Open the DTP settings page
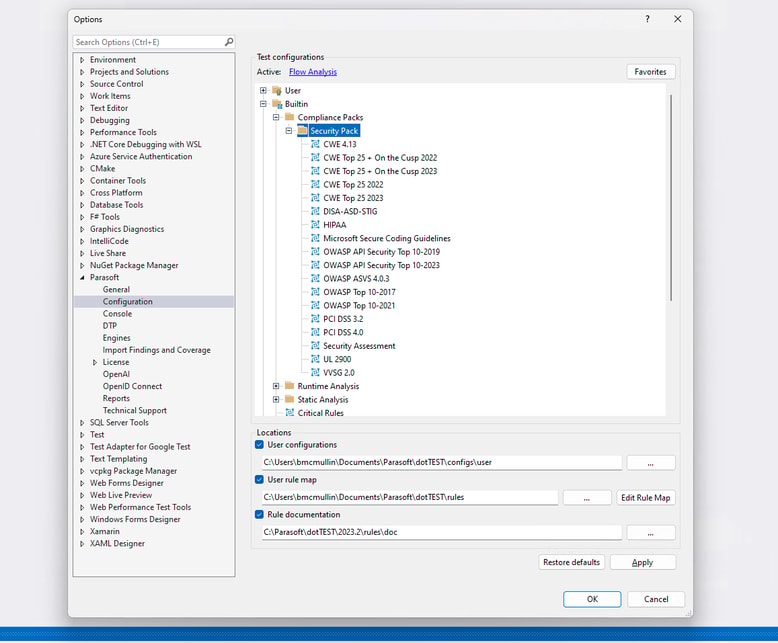The image size is (778, 643). (x=110, y=325)
